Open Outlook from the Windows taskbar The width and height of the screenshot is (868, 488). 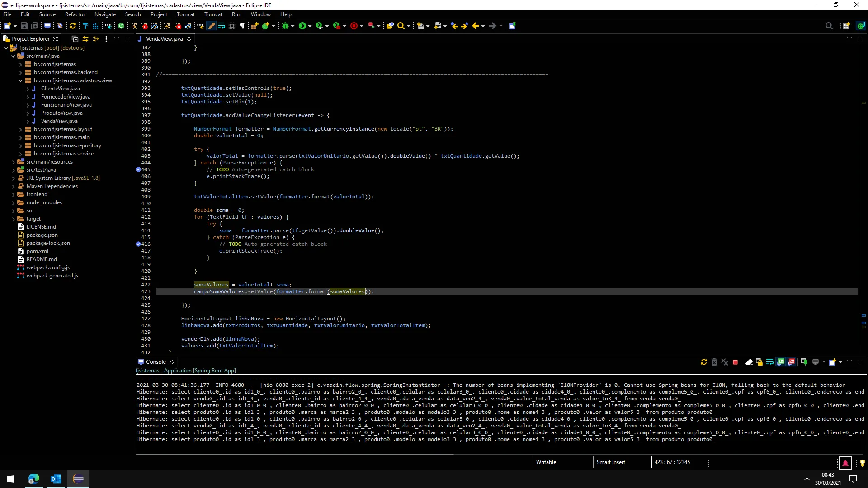[56, 479]
